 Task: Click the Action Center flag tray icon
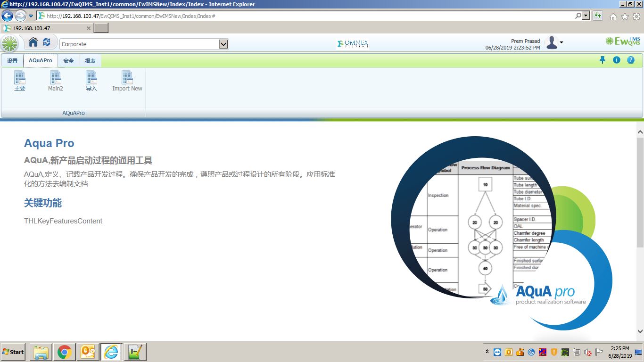point(599,352)
